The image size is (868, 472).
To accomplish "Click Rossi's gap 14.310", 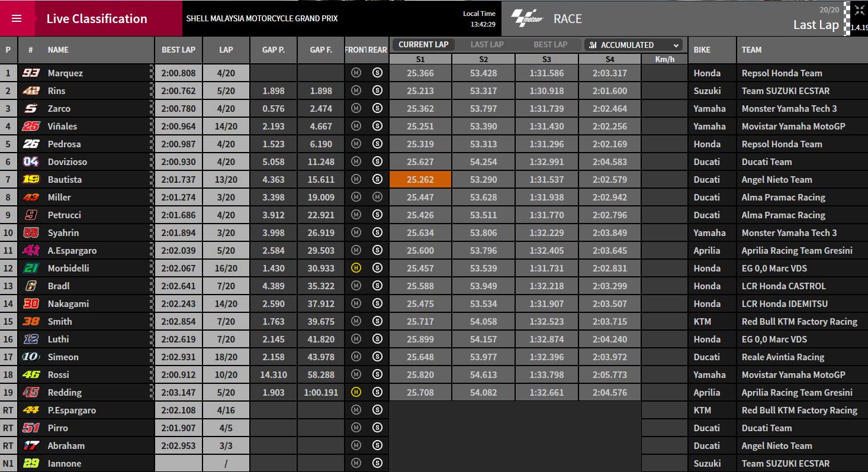I will (x=274, y=374).
